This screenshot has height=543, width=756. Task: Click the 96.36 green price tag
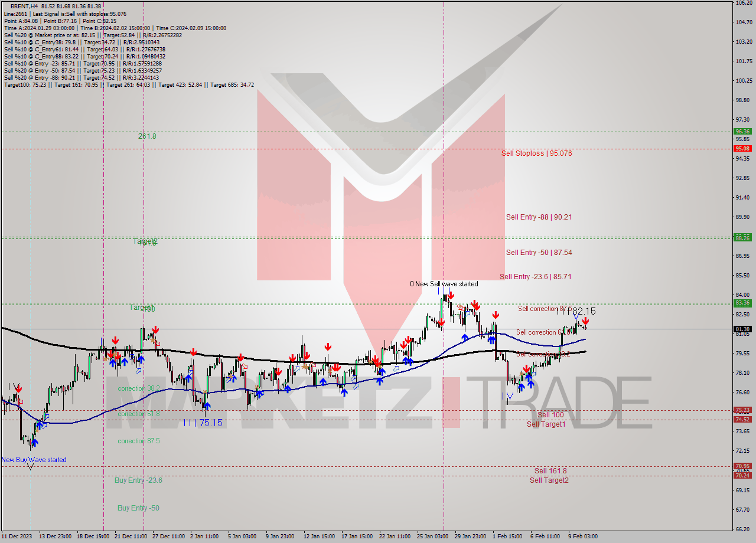click(742, 132)
